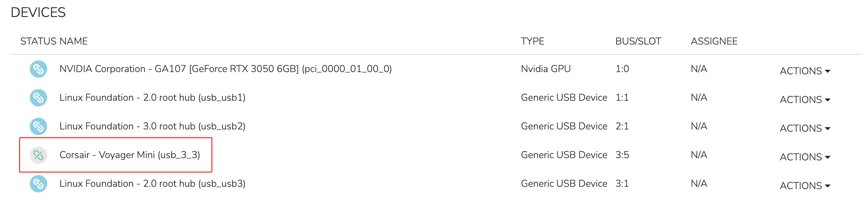Select Corsair - Voyager Mini (usb_3_3) entry
The width and height of the screenshot is (868, 200).
click(130, 155)
